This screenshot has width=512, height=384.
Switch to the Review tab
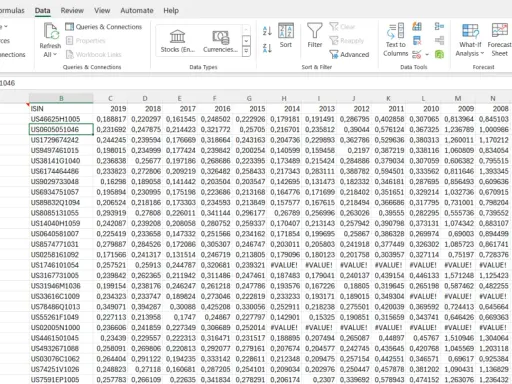click(72, 11)
